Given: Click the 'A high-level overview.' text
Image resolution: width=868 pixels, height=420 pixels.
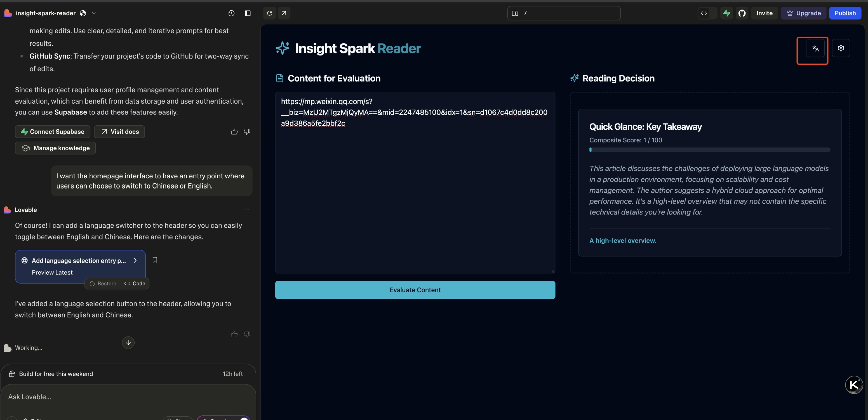Looking at the screenshot, I should 623,241.
